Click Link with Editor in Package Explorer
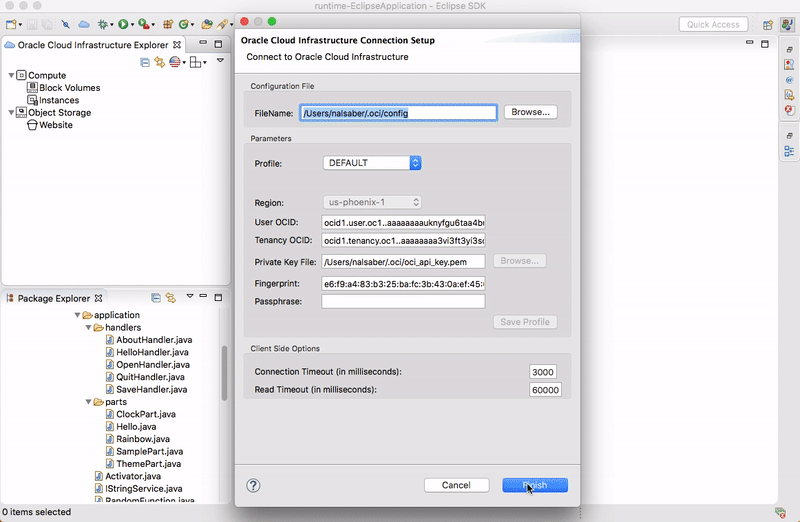The width and height of the screenshot is (800, 522). (170, 298)
